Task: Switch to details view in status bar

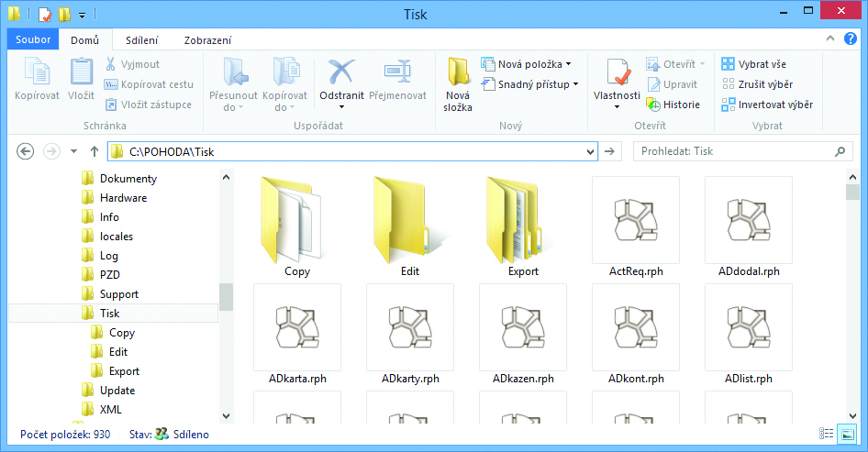Action: point(827,435)
